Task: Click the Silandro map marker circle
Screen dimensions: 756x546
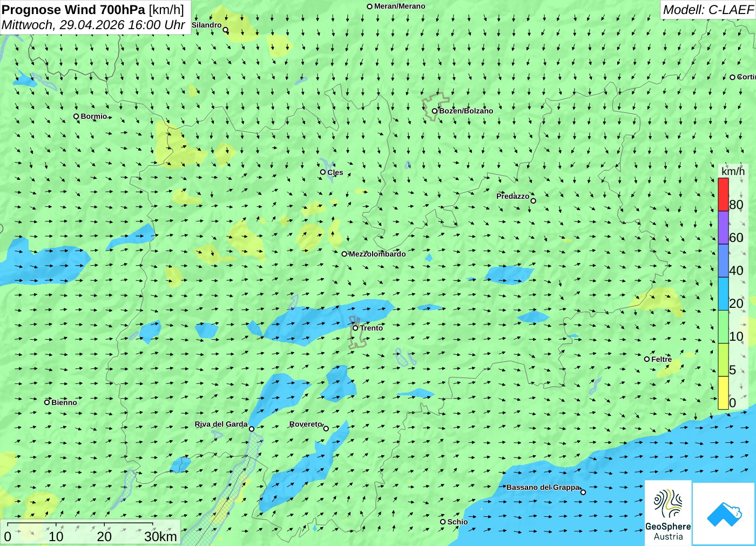Action: (226, 30)
